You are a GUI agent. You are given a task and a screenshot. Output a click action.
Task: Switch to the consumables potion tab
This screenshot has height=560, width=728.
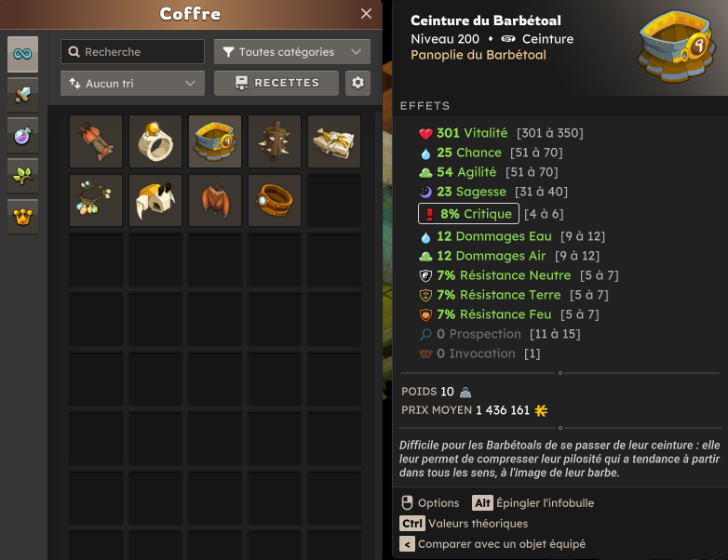[22, 136]
